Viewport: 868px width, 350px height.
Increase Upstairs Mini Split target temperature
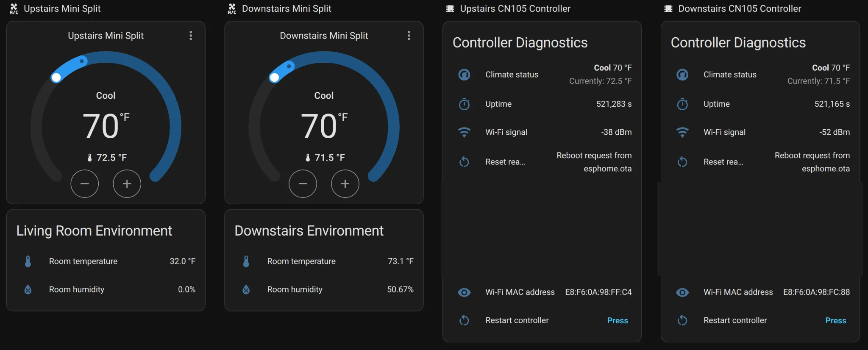(127, 184)
